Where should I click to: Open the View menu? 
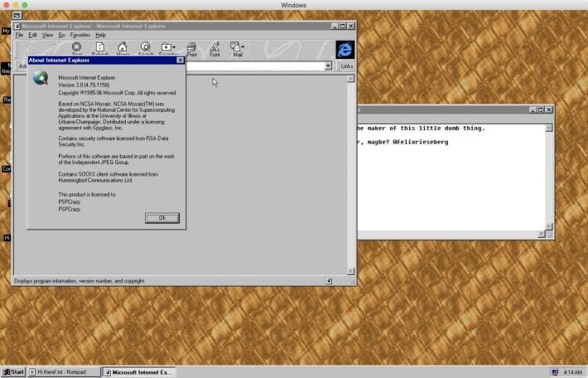[47, 35]
